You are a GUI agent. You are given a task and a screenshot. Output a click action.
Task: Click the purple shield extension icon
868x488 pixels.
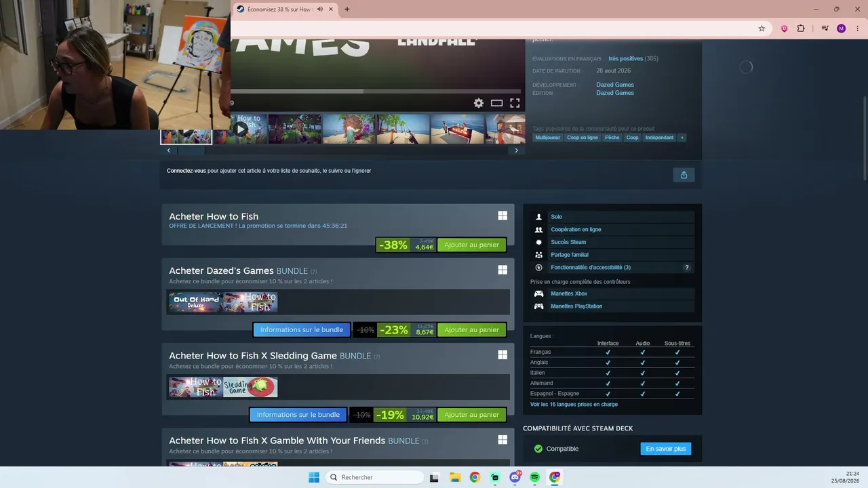[x=785, y=28]
